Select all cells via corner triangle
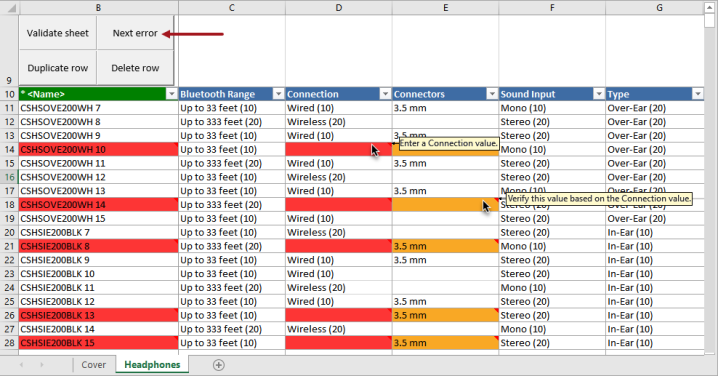 point(10,7)
